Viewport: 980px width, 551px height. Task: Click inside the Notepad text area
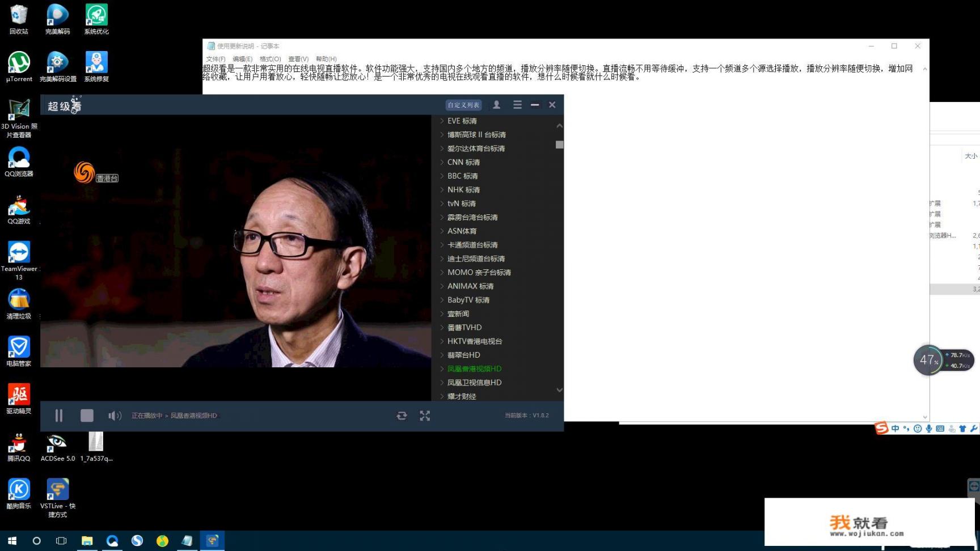(x=561, y=244)
